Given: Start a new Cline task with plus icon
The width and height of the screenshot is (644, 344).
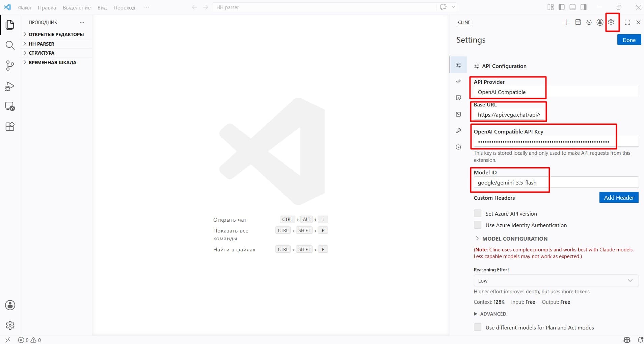Looking at the screenshot, I should coord(567,22).
